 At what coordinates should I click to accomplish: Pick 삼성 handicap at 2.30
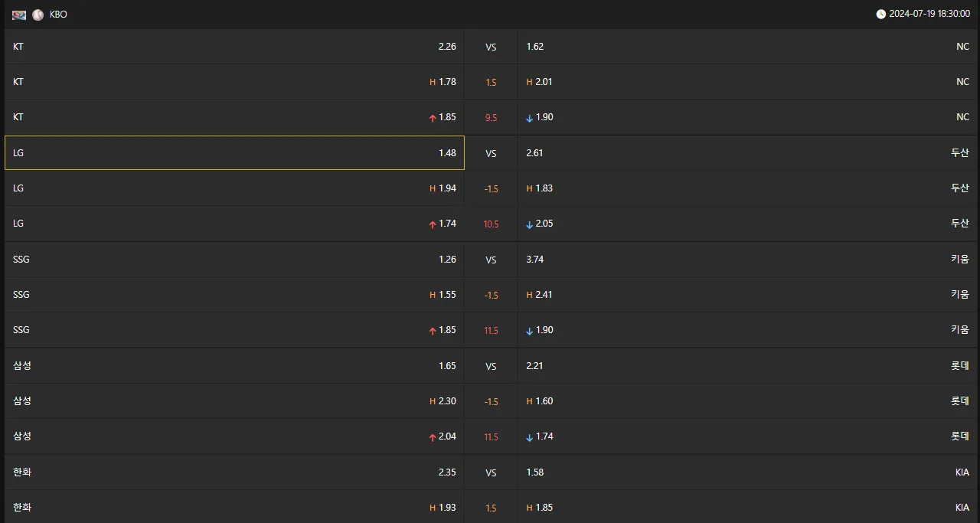pos(234,401)
